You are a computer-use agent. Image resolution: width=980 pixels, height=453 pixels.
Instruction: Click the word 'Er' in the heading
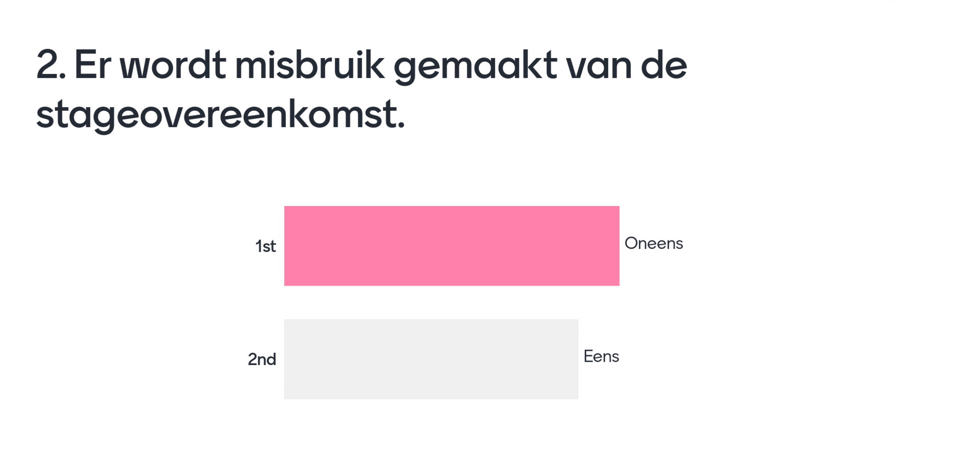pyautogui.click(x=93, y=65)
